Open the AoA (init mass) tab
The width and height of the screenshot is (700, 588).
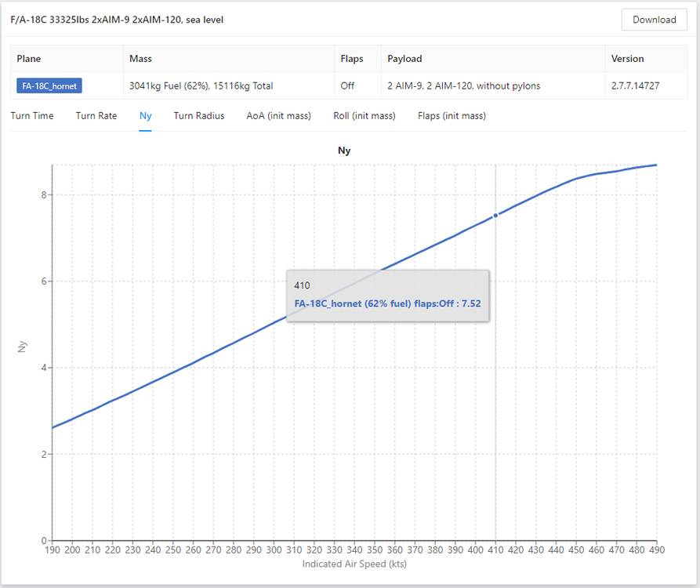(278, 116)
